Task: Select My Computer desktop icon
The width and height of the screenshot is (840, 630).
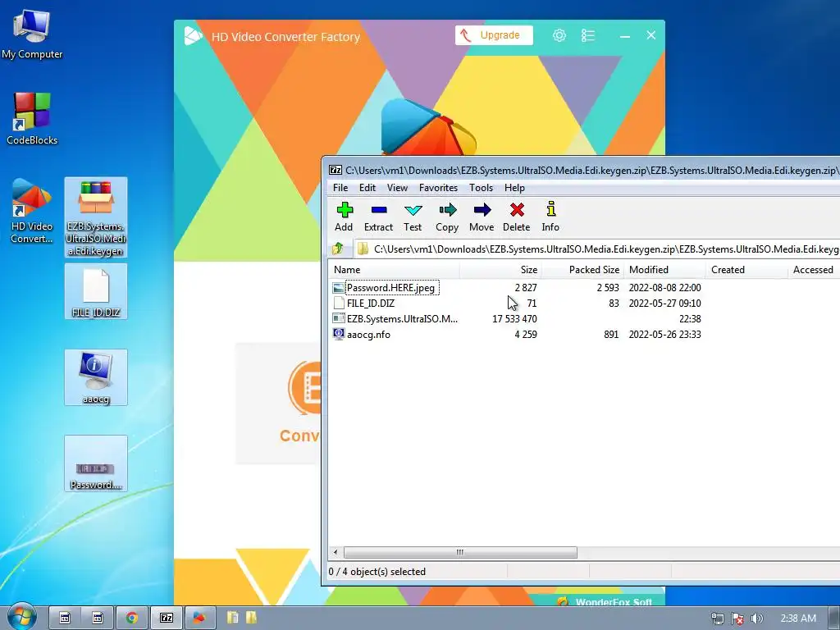Action: point(32,34)
